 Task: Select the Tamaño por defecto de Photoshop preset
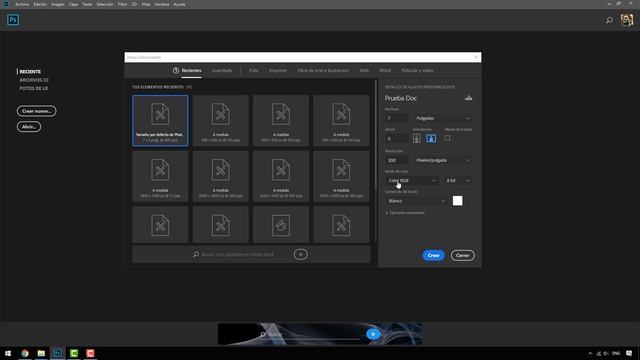(160, 120)
